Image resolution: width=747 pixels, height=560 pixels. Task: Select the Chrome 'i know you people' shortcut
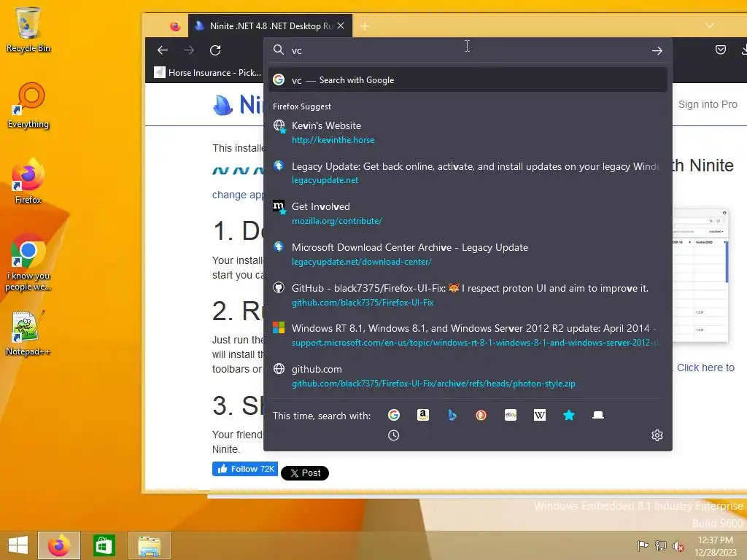tap(28, 262)
